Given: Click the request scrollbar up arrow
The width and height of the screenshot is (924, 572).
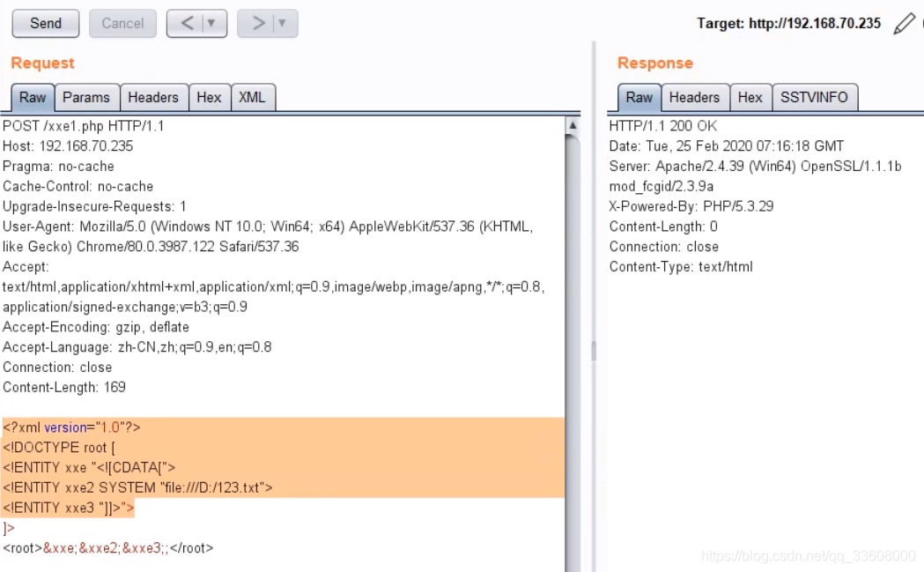Looking at the screenshot, I should coord(573,125).
